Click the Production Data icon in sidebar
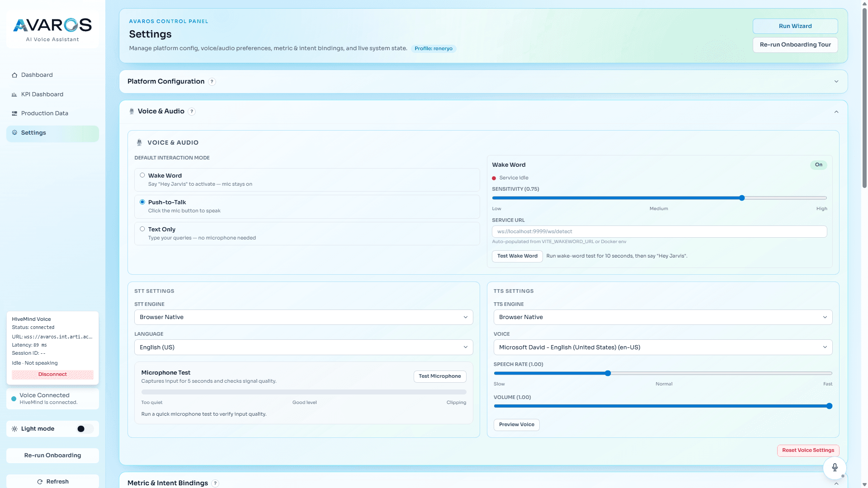This screenshot has width=868, height=488. pos(14,113)
